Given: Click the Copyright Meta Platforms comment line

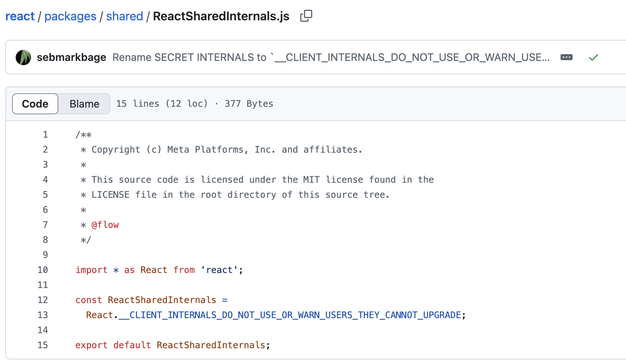Looking at the screenshot, I should click(x=221, y=150).
